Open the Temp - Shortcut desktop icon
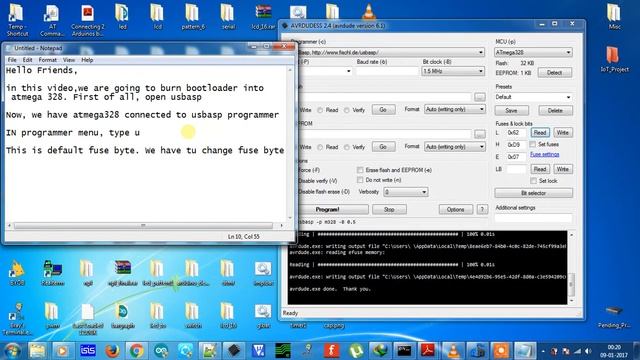Image resolution: width=640 pixels, height=360 pixels. click(17, 20)
